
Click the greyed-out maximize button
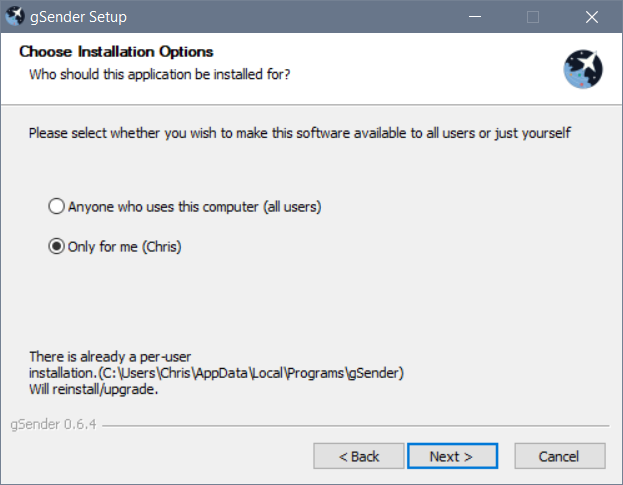pos(533,17)
